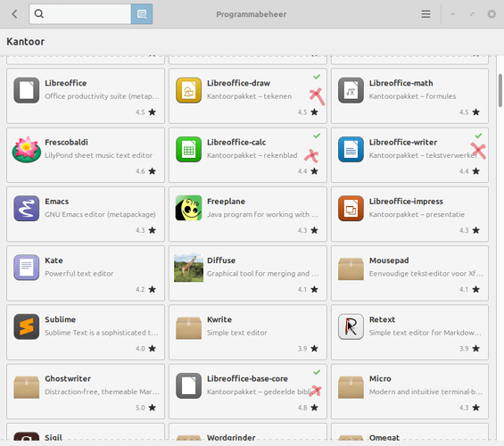
Task: Open the Libreoffice-draw title text
Action: click(x=238, y=83)
